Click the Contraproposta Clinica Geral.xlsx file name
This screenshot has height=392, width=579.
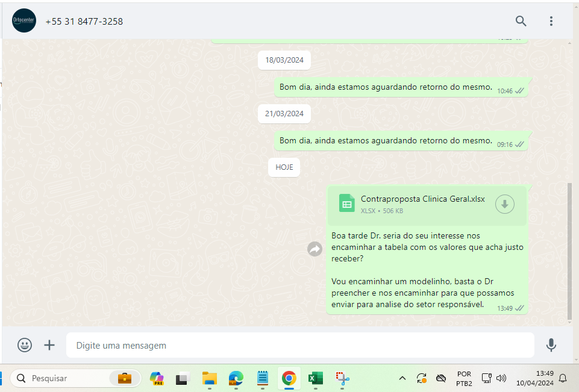click(x=423, y=199)
